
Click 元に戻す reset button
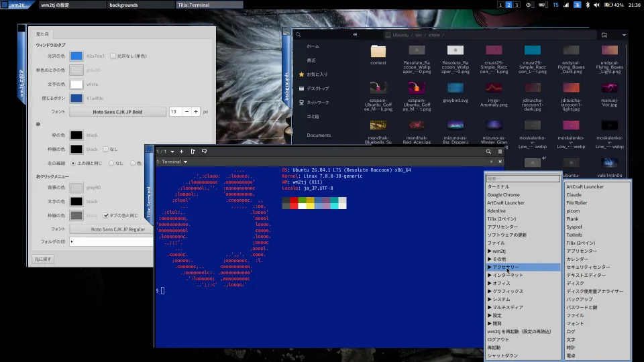[43, 259]
